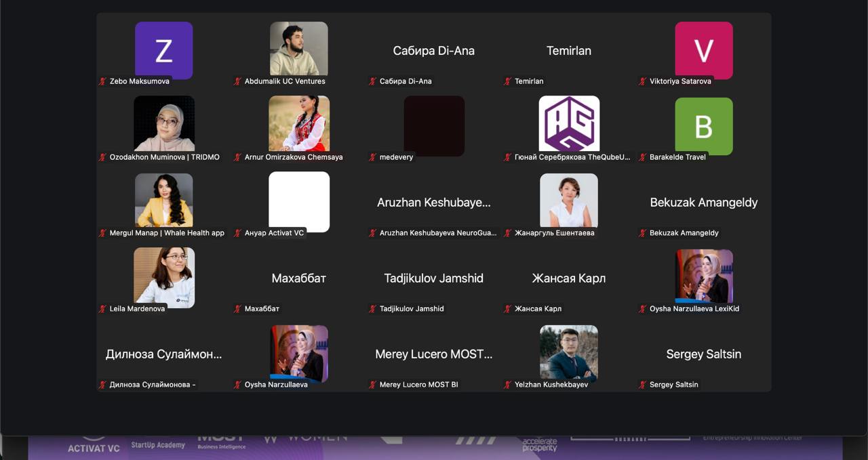The width and height of the screenshot is (868, 460).
Task: Click muted mic icon beside Bekuzak Amangeldy label
Action: tap(643, 233)
